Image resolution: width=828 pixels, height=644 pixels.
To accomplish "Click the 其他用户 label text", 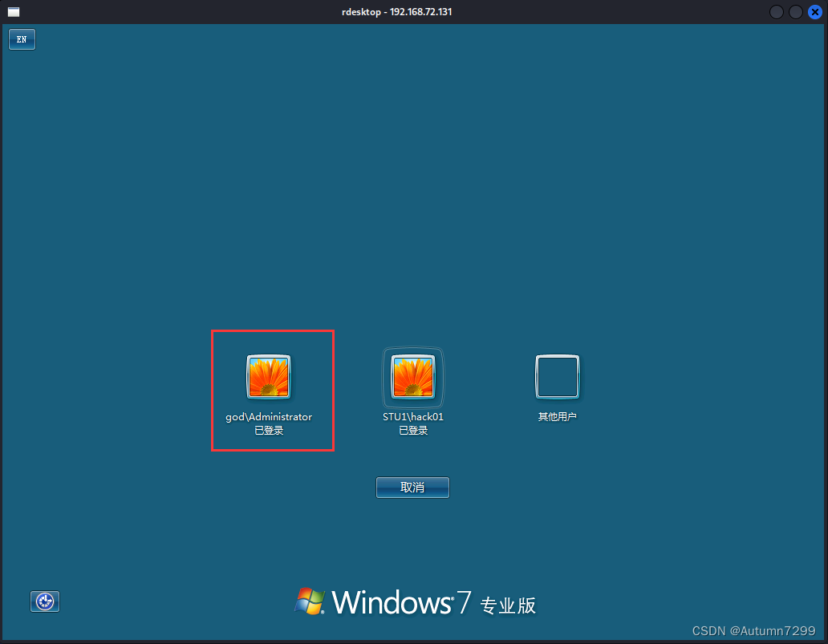I will point(557,417).
